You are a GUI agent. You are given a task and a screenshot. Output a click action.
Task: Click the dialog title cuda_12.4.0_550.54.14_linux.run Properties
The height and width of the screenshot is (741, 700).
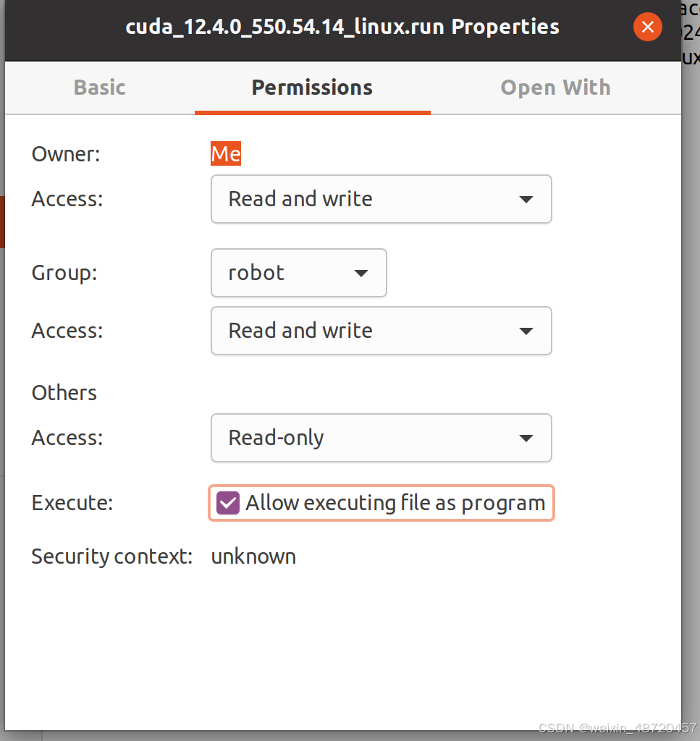coord(342,27)
